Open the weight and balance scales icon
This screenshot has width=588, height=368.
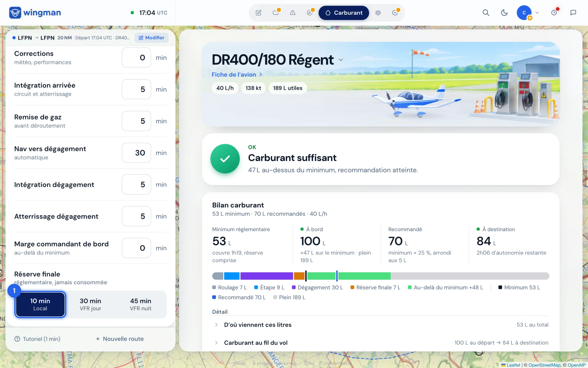378,13
